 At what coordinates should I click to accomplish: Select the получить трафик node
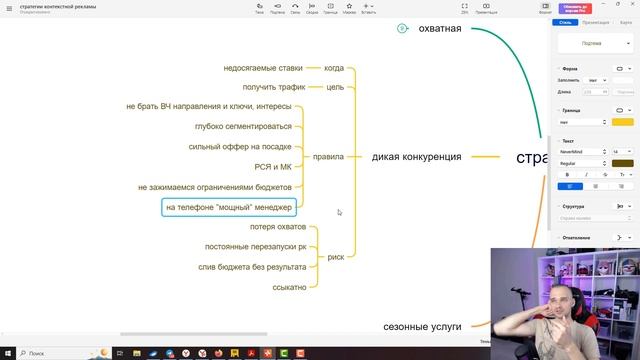[274, 87]
